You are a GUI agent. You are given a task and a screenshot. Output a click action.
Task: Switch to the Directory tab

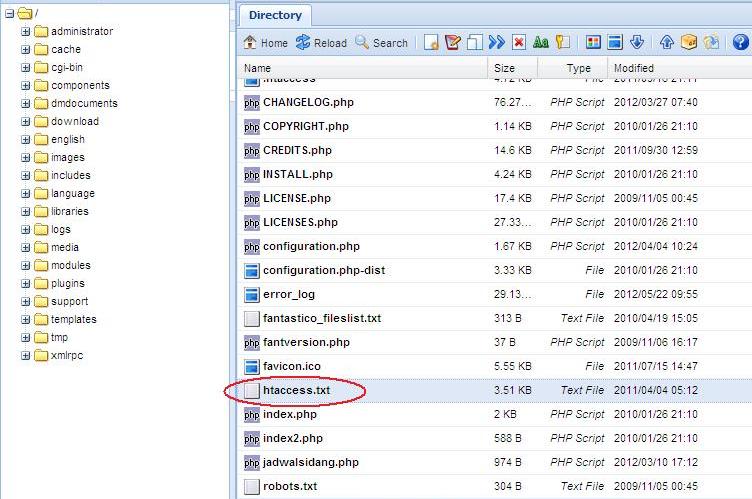[275, 15]
